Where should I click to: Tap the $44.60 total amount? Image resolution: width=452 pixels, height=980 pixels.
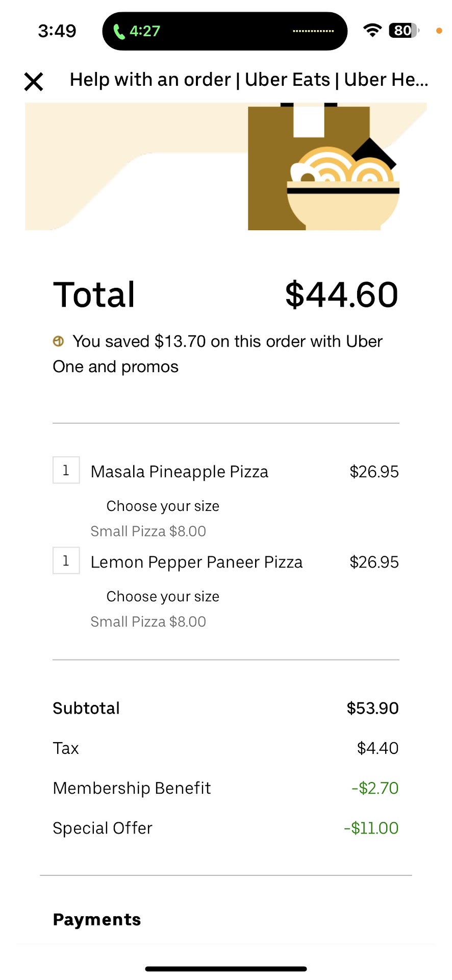pos(341,295)
